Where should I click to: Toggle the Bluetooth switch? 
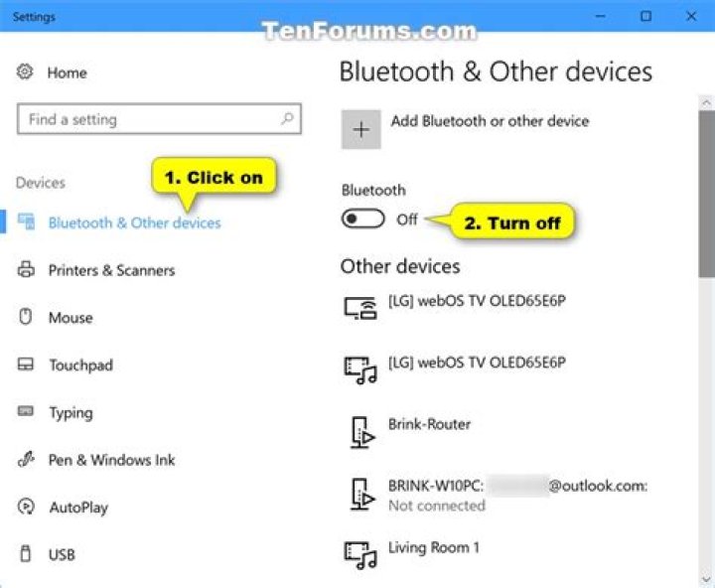point(363,220)
